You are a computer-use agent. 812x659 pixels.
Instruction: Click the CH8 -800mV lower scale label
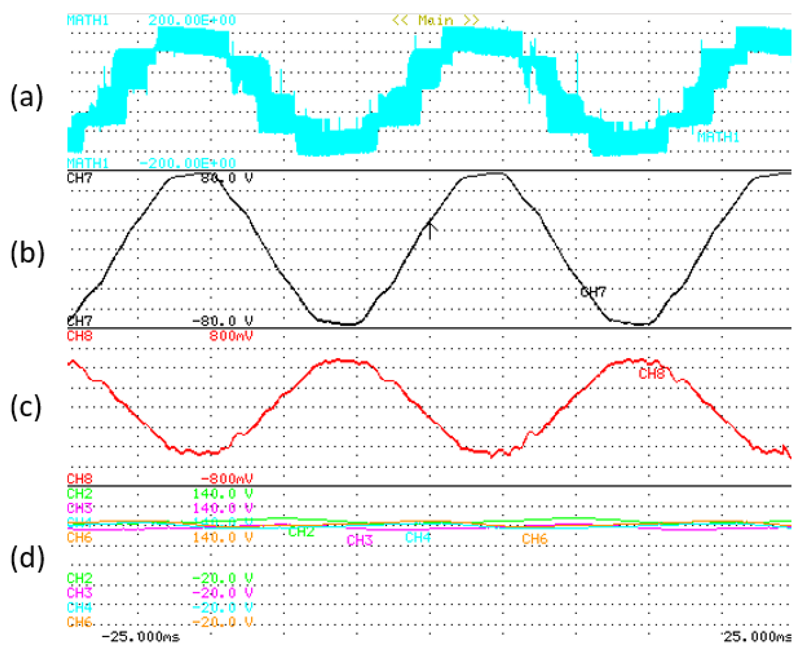tap(226, 479)
